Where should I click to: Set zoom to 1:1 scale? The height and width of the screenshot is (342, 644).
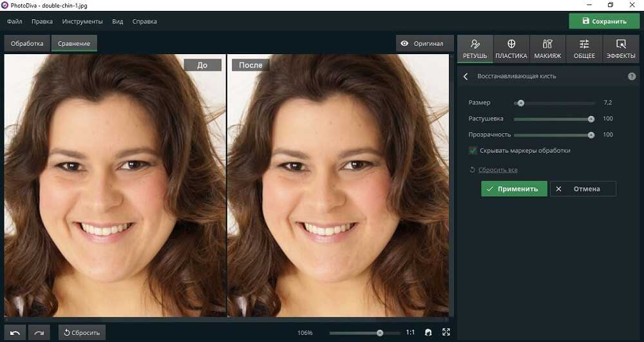click(x=410, y=332)
